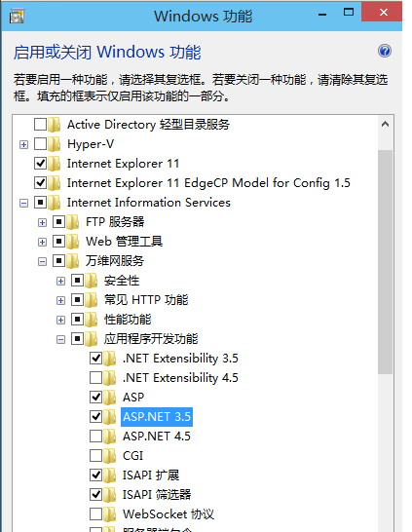Screen dimensions: 412x532
Task: Uncheck the ASP.NET 3.5 checkbox
Action: (x=96, y=417)
